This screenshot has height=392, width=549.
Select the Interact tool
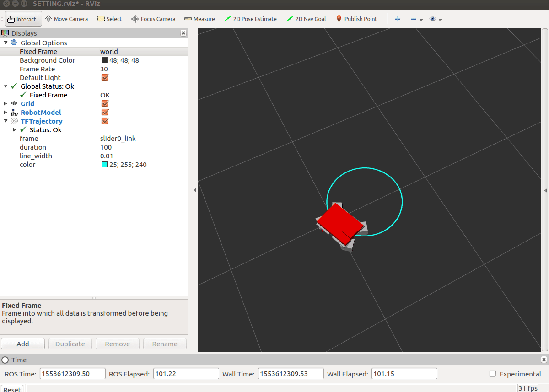23,19
